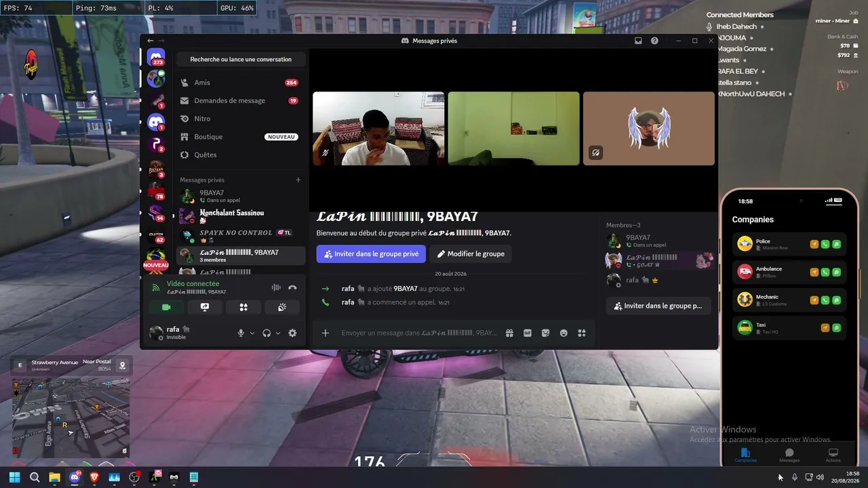Open taskbar volume control
The image size is (868, 488).
820,477
